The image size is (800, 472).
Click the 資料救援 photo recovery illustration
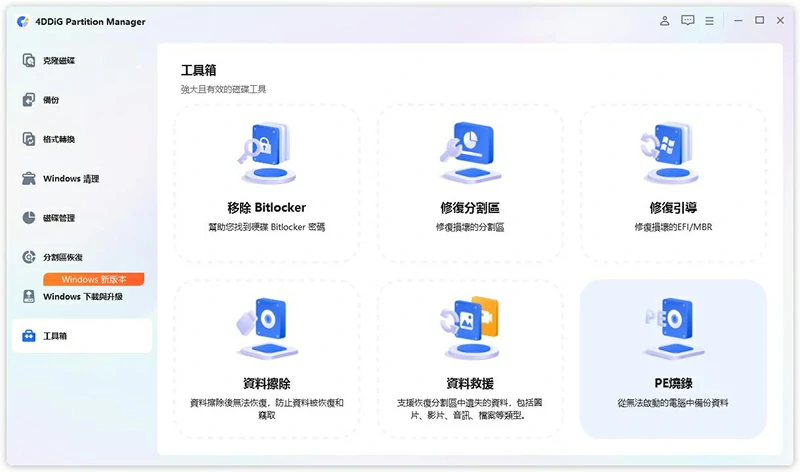pos(469,329)
